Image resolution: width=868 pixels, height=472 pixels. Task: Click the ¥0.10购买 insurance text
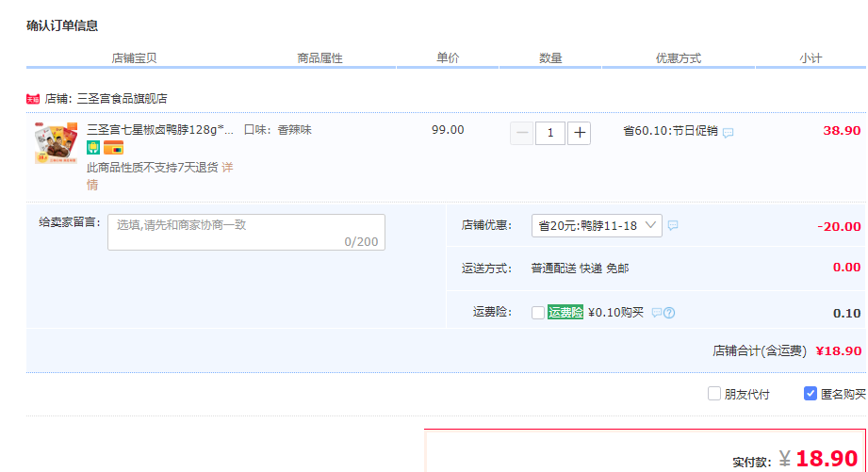click(615, 313)
